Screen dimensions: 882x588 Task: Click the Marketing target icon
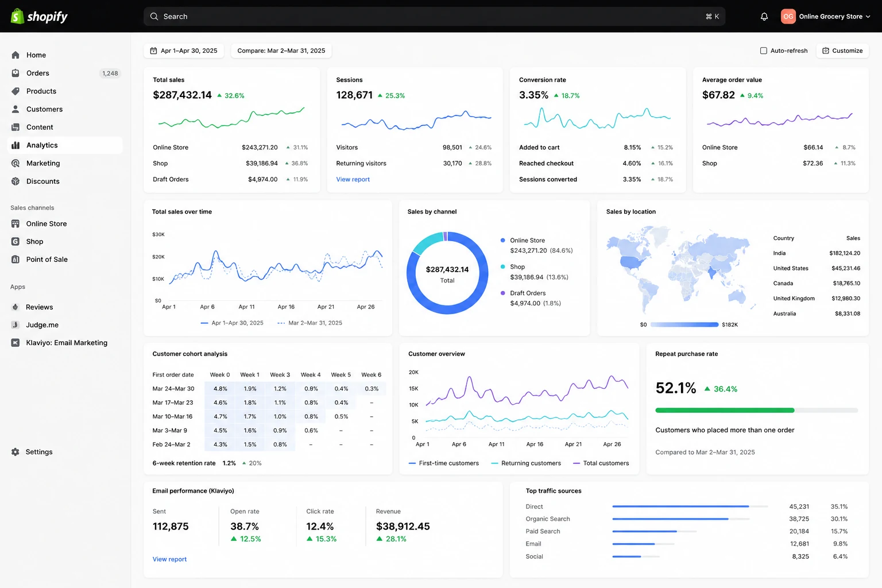tap(16, 163)
